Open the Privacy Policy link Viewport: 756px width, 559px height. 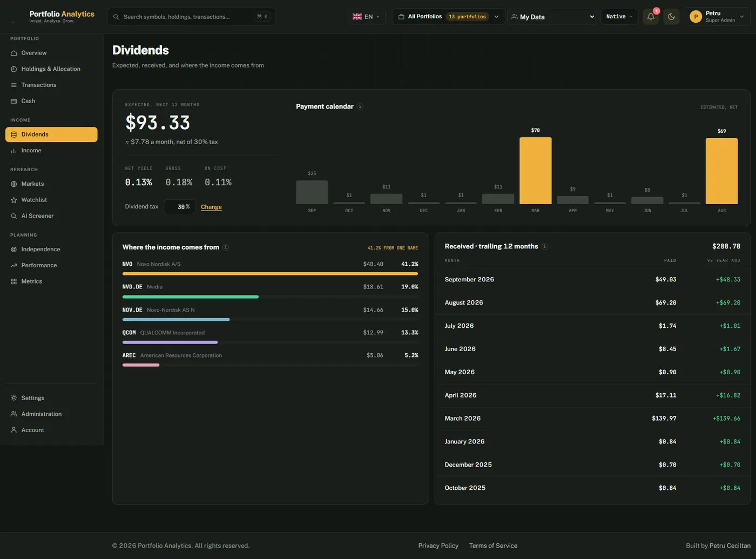[x=438, y=545]
